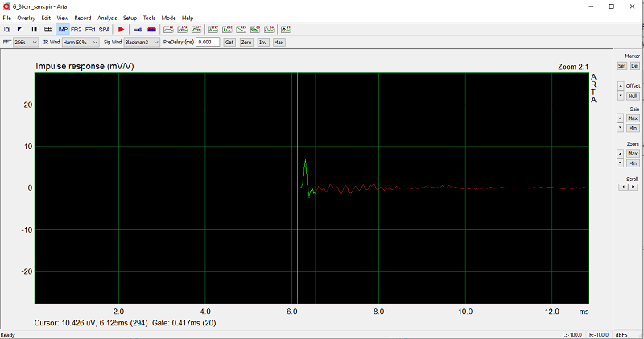Click the grid table toolbar icon
The width and height of the screenshot is (644, 339).
tap(48, 29)
